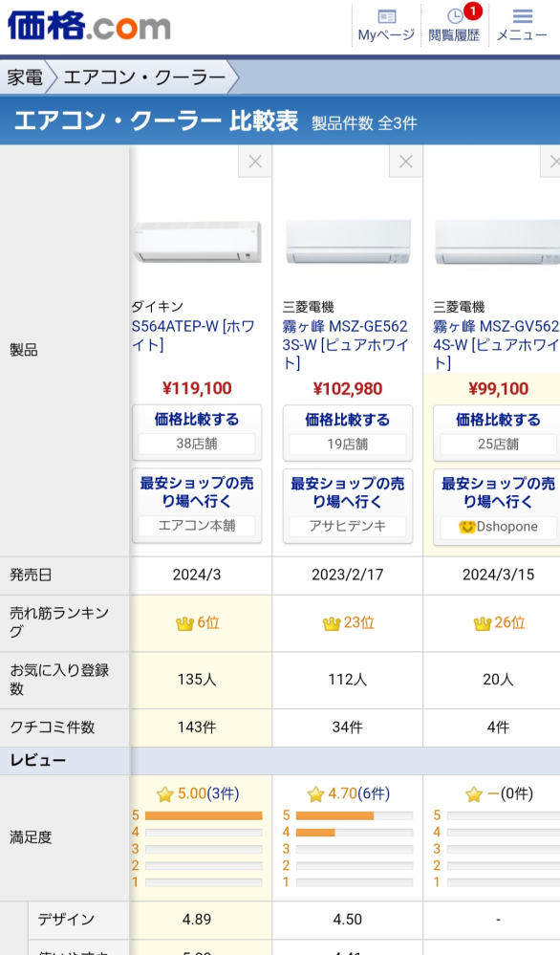Go to cheapest shop アサヒデンキ
Viewport: 560px width, 955px height.
348,506
